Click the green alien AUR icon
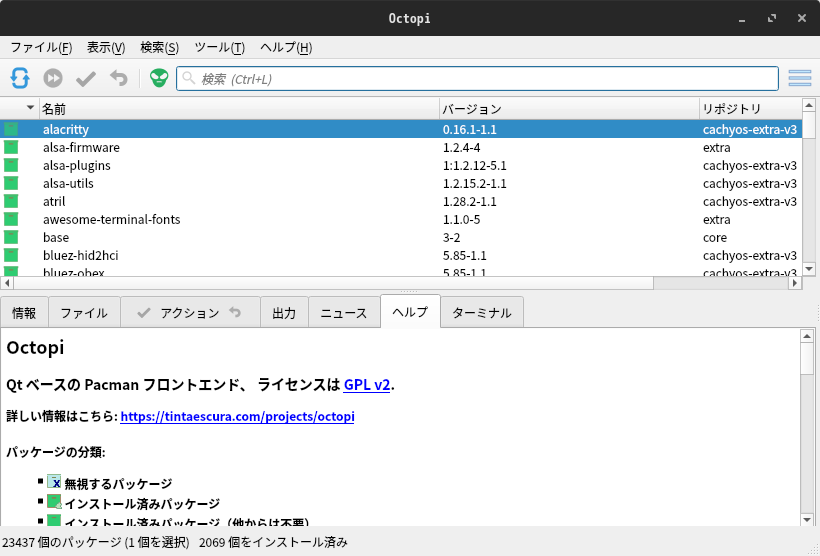The width and height of the screenshot is (820, 556). [x=159, y=78]
